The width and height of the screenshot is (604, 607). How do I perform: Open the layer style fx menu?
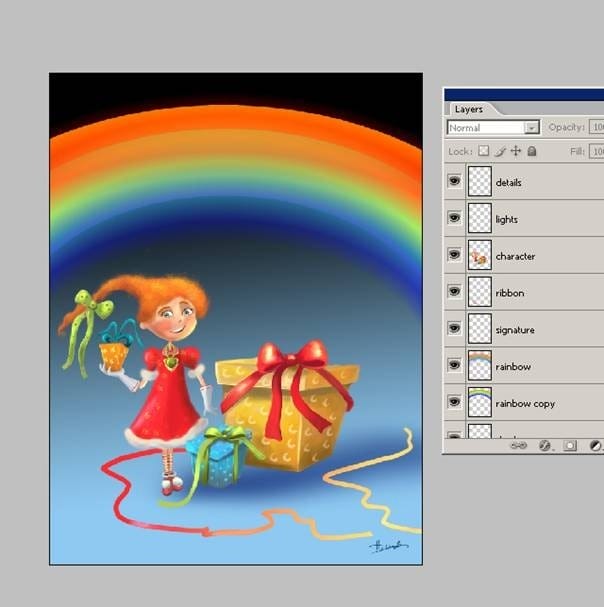tap(545, 446)
